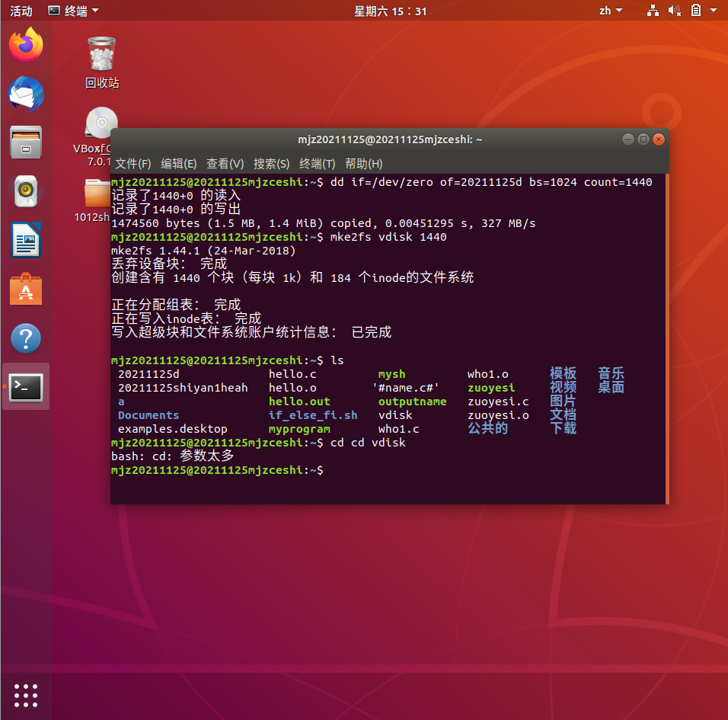Launch Thunderbird mail from the dock
The image size is (728, 720).
point(26,94)
